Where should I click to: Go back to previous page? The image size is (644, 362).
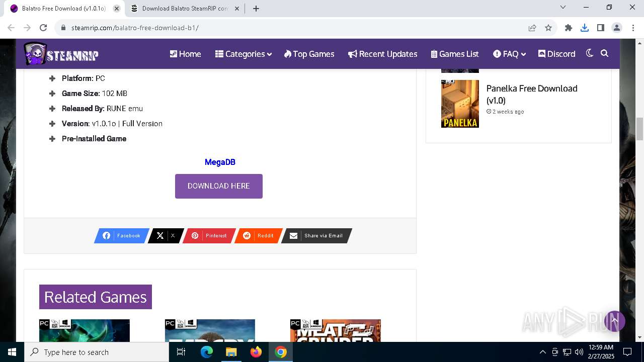click(x=11, y=28)
